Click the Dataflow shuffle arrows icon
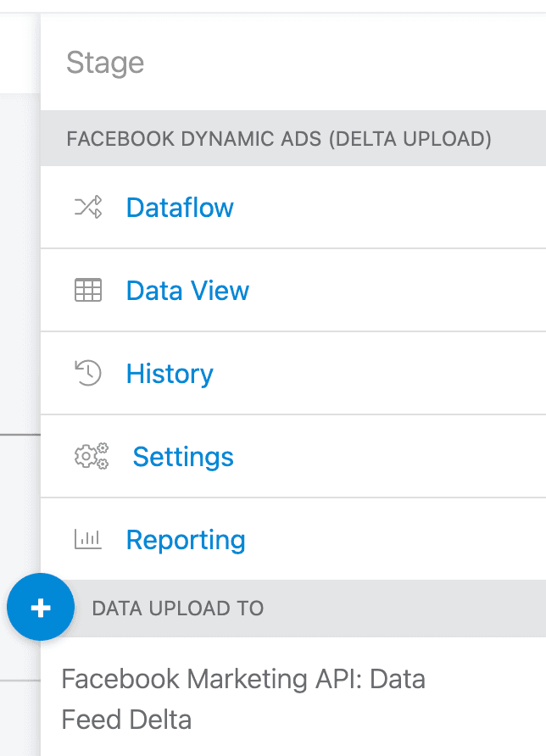This screenshot has width=546, height=756. coord(88,208)
